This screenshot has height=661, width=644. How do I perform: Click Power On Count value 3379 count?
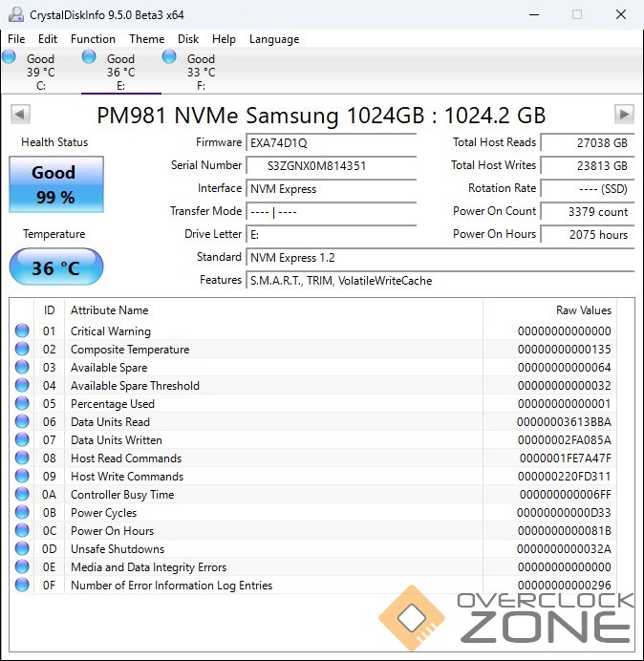pos(587,212)
